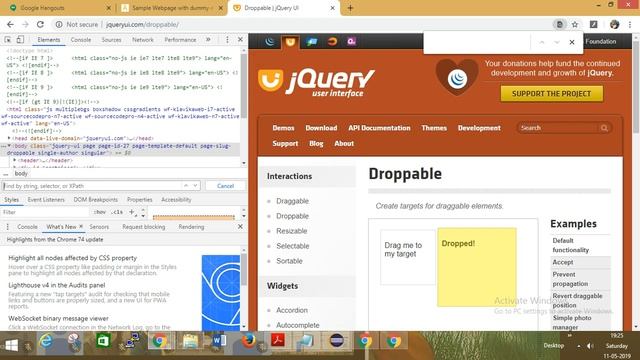Open the Chrome three-dot menu
640x360 pixels.
(630, 24)
